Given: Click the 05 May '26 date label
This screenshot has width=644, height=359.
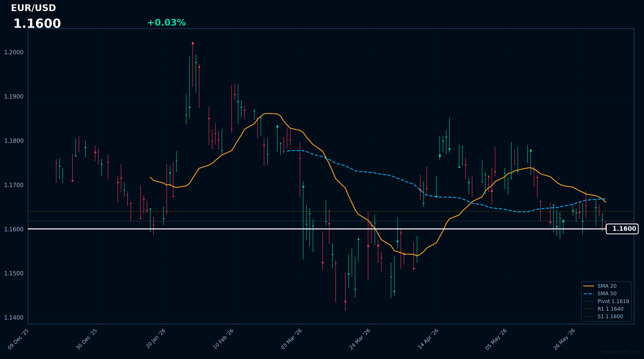Looking at the screenshot, I should (496, 339).
